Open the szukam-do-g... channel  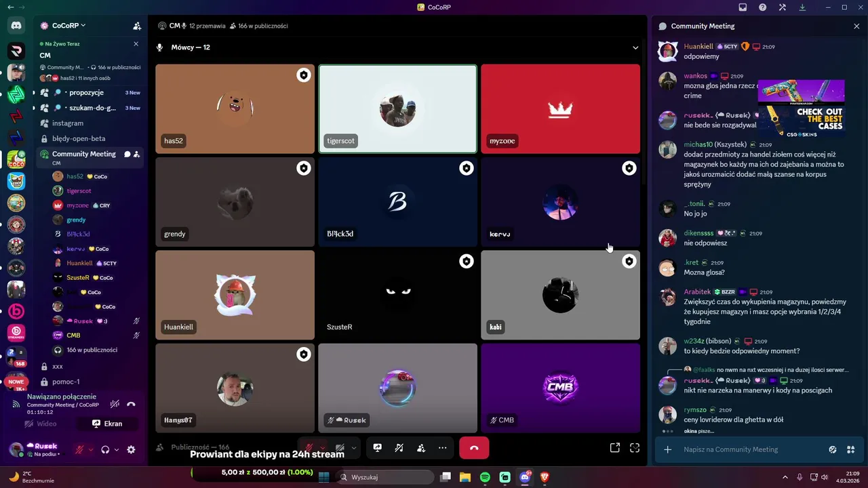[90, 108]
